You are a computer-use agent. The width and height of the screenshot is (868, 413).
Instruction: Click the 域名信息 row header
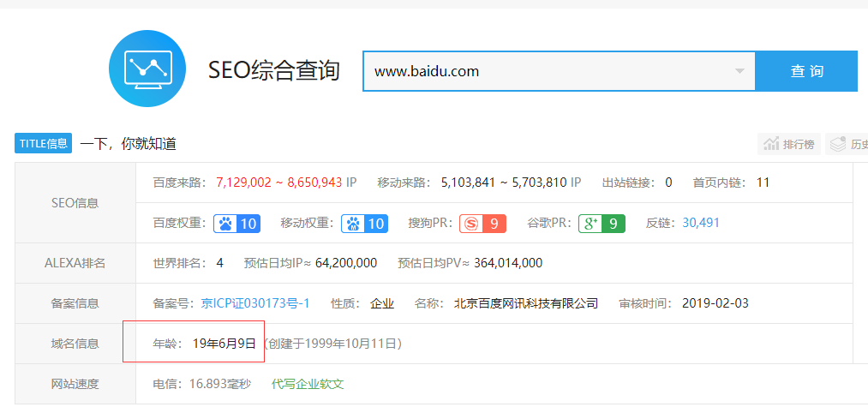[x=75, y=344]
